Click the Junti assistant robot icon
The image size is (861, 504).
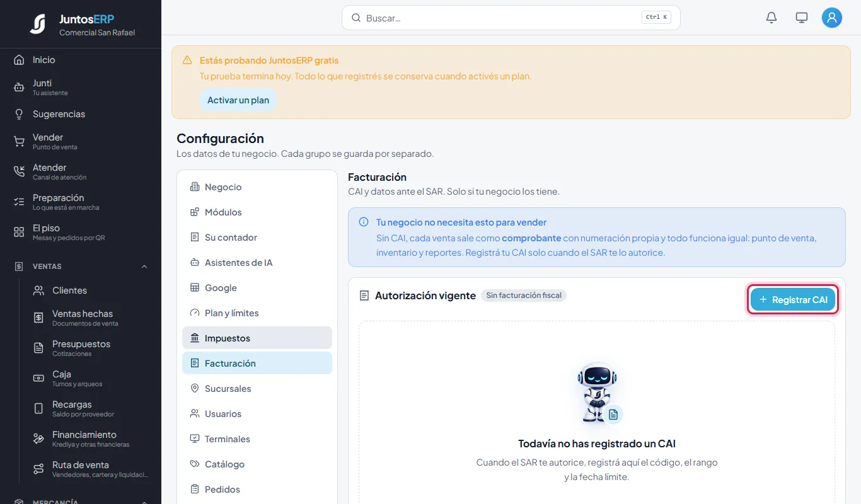[19, 88]
